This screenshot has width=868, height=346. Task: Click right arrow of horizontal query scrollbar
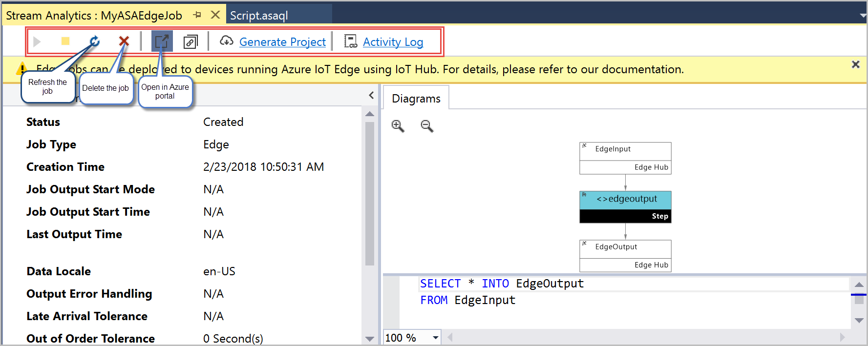(842, 337)
